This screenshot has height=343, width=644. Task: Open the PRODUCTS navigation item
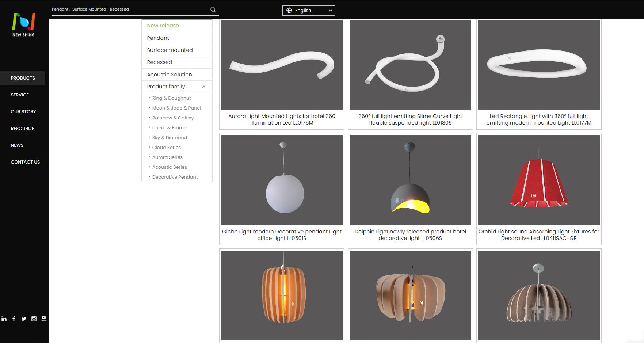[23, 78]
